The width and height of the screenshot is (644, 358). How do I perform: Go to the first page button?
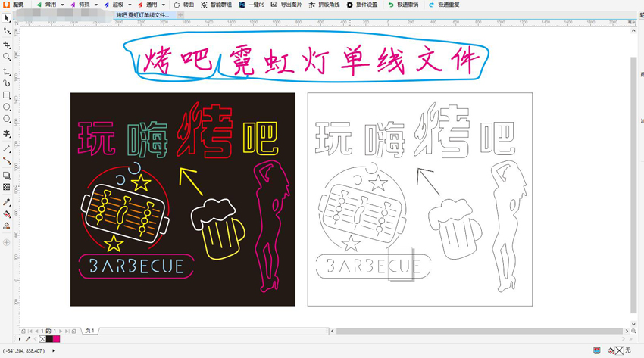coord(30,331)
